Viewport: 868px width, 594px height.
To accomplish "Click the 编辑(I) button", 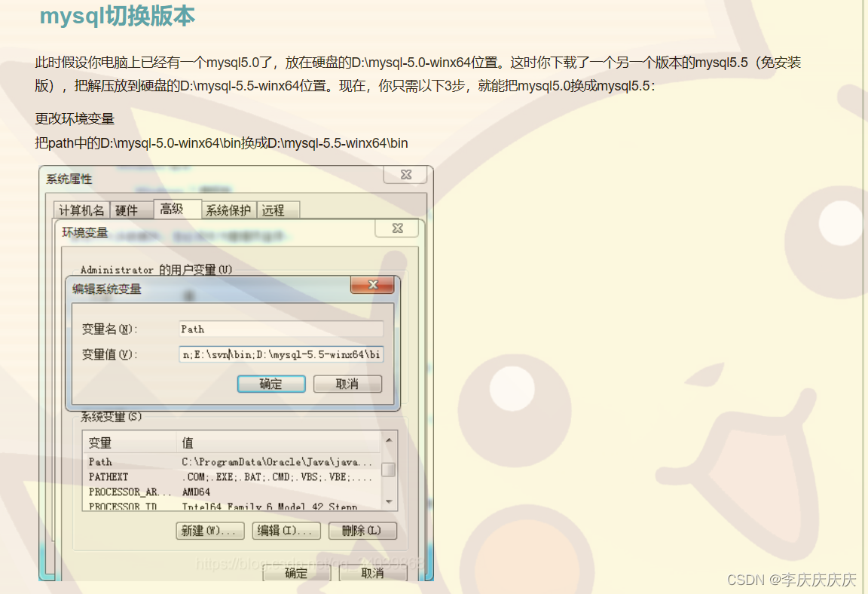I will click(x=286, y=531).
